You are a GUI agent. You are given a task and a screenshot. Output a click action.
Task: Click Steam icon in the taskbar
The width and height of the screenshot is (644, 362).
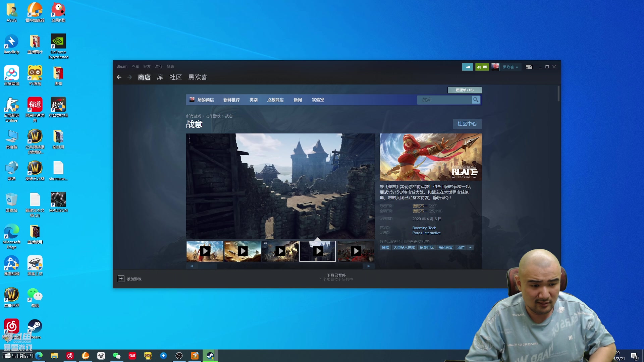click(x=210, y=356)
